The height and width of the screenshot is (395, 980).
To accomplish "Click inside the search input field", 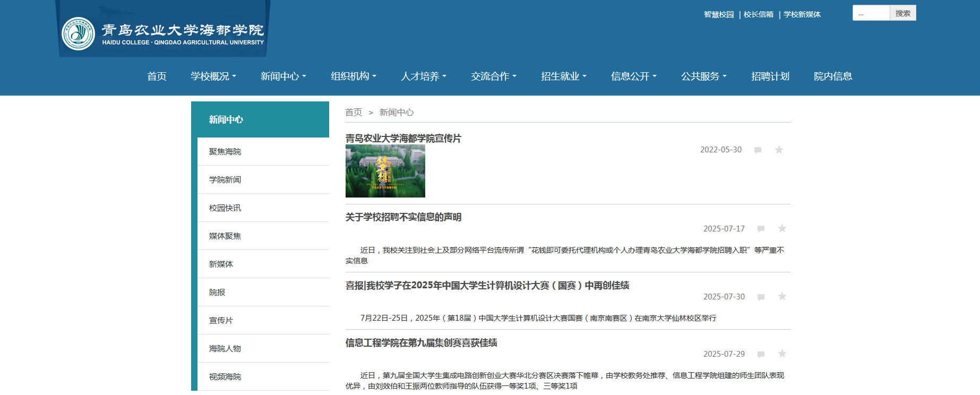I will pyautogui.click(x=871, y=13).
